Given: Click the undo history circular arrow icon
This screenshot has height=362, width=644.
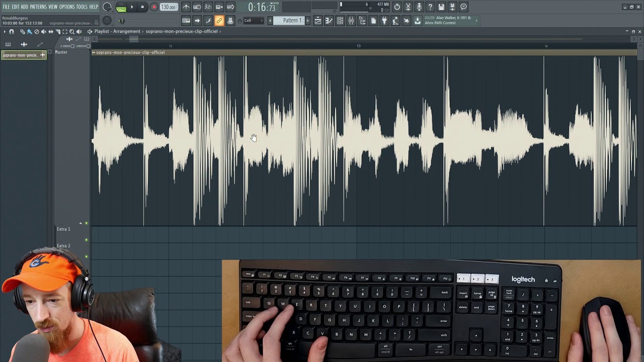Looking at the screenshot, I should coord(397,7).
